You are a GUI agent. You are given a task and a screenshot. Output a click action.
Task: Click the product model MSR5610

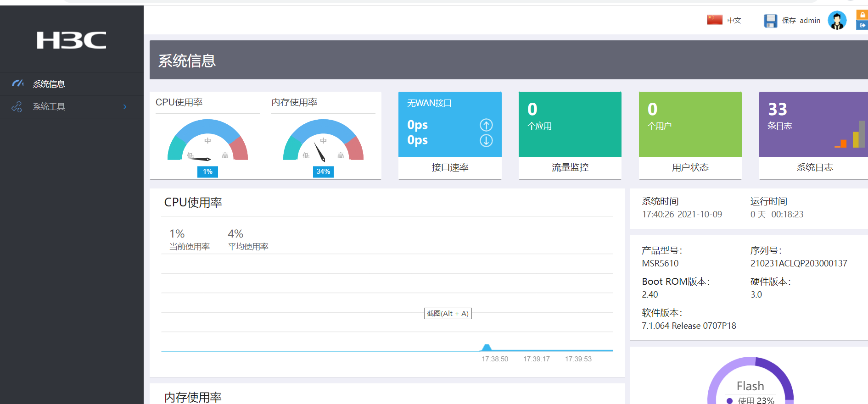tap(660, 264)
